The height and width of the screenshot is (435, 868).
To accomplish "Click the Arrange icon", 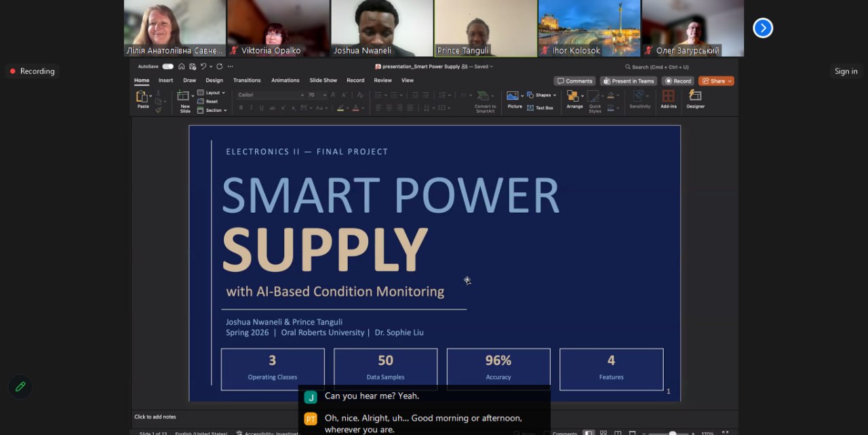I will tap(574, 98).
